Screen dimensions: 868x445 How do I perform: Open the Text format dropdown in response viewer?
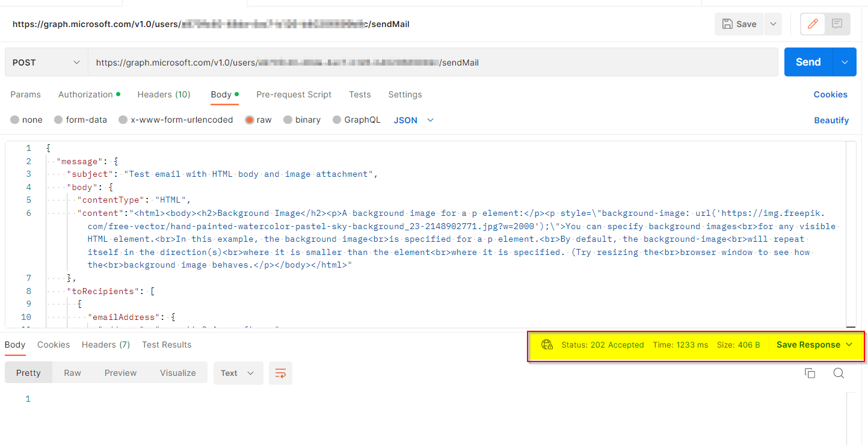[x=238, y=373]
